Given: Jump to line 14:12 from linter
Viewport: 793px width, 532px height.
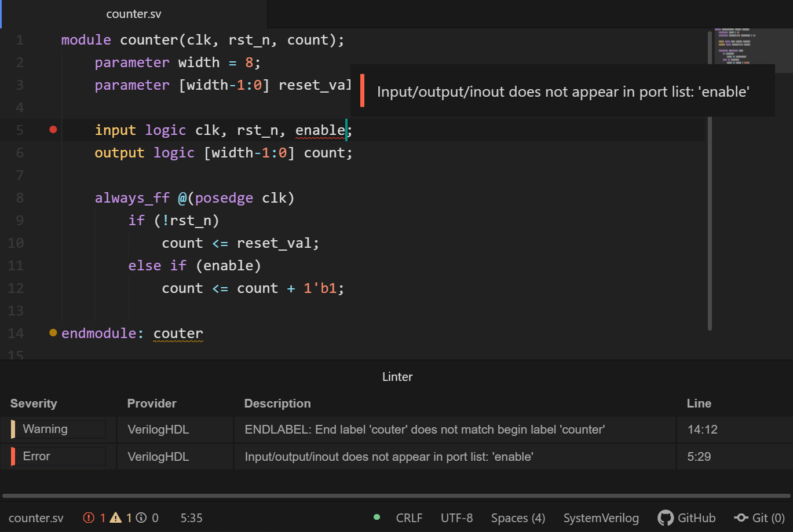Looking at the screenshot, I should (x=702, y=430).
